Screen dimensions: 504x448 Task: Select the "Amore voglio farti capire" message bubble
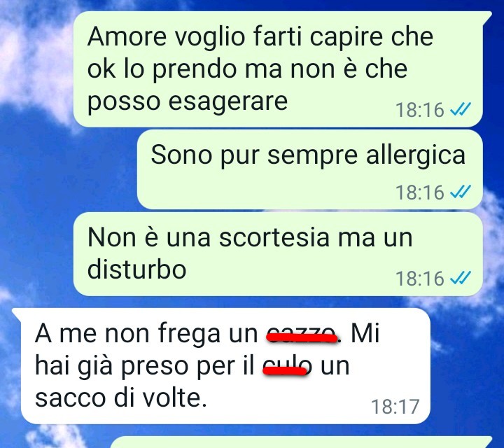pos(279,69)
